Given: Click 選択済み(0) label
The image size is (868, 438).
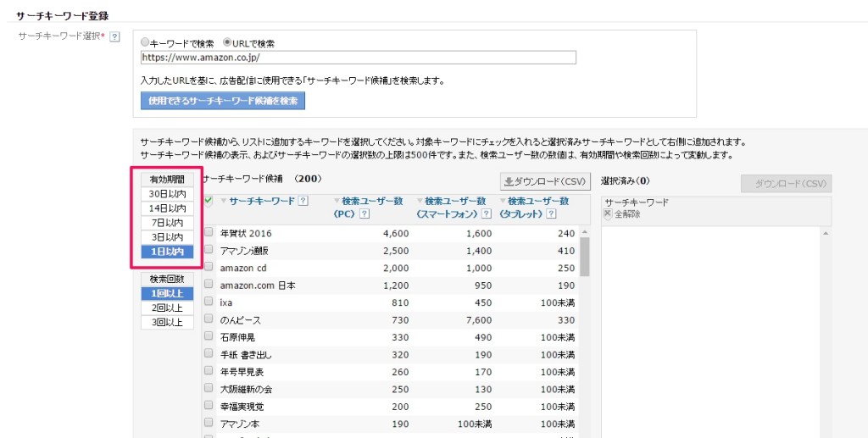Looking at the screenshot, I should (625, 180).
